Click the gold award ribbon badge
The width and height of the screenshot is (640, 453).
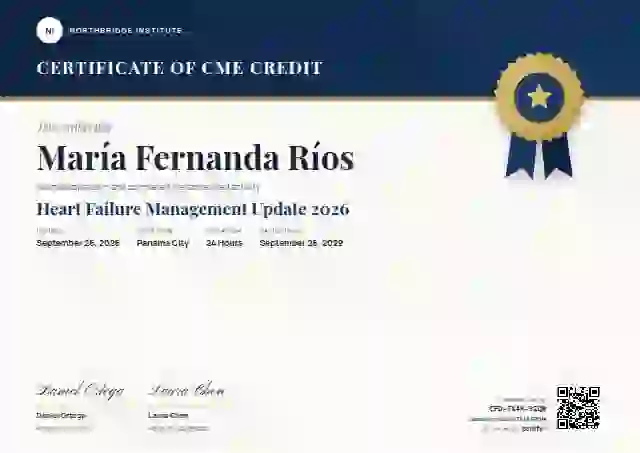click(x=539, y=116)
